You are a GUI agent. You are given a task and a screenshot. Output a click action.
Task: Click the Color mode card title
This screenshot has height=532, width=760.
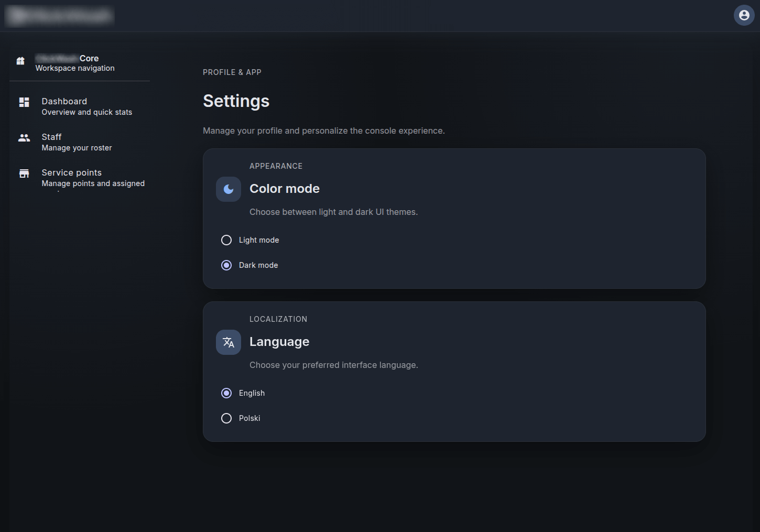pos(284,189)
